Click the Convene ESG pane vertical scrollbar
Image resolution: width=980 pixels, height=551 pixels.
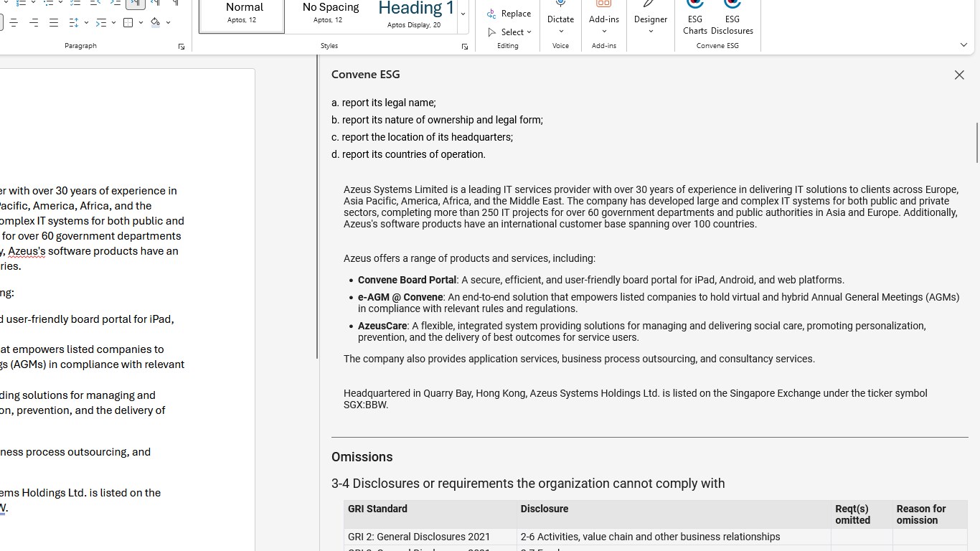976,143
